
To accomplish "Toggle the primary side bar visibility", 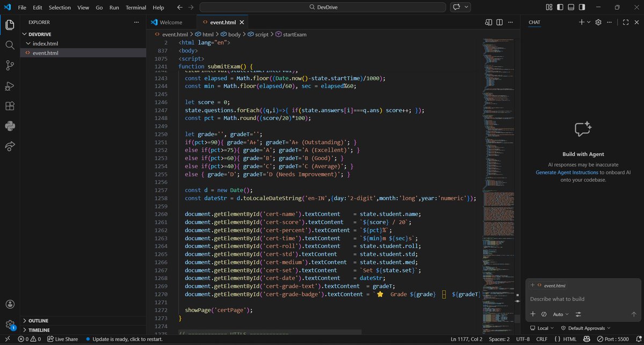I will point(560,8).
